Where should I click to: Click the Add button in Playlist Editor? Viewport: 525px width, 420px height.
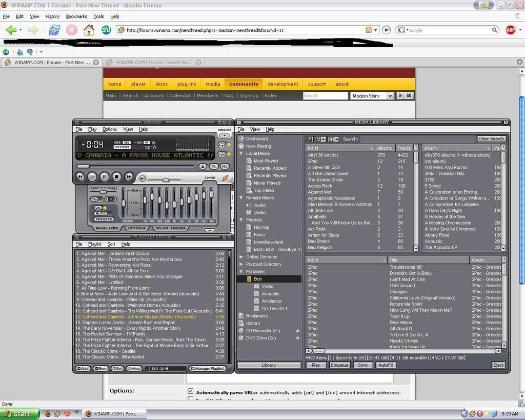83,368
